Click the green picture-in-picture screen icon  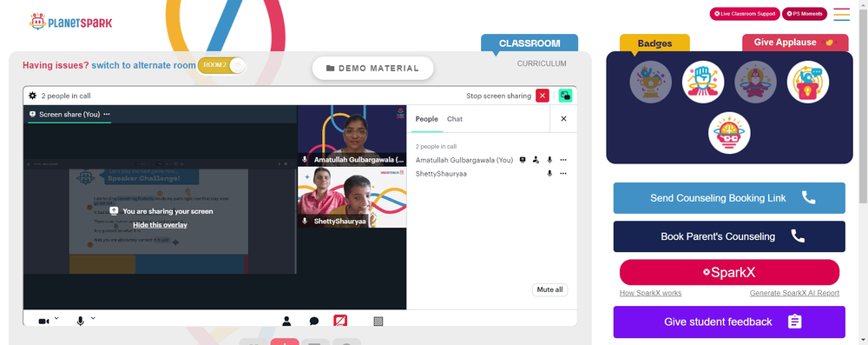(565, 96)
